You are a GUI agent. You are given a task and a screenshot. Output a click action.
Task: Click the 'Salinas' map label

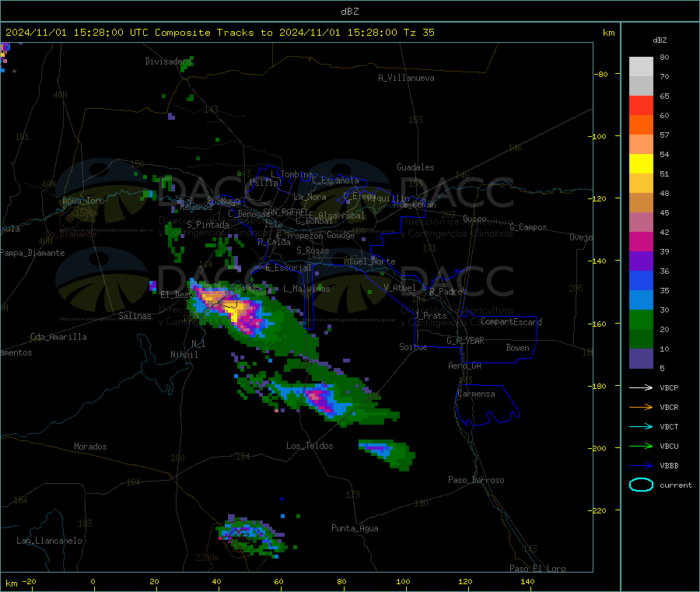pyautogui.click(x=135, y=316)
